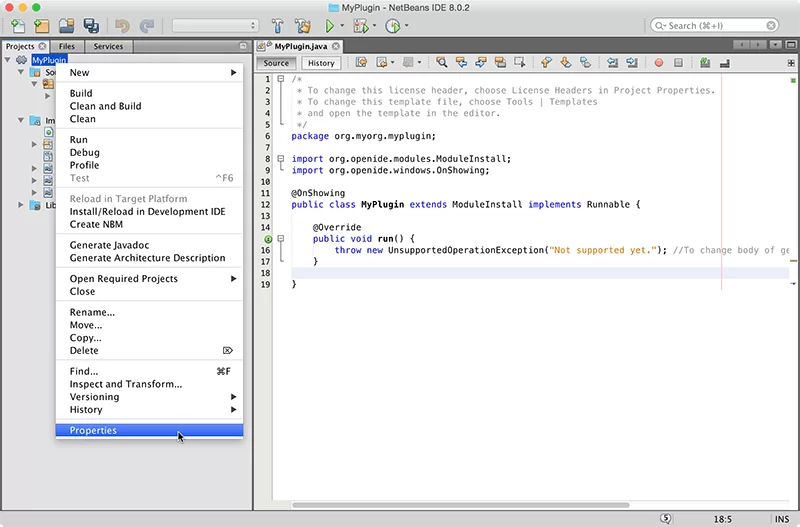Click the Shift Line Right icon
The image size is (800, 527).
point(632,63)
